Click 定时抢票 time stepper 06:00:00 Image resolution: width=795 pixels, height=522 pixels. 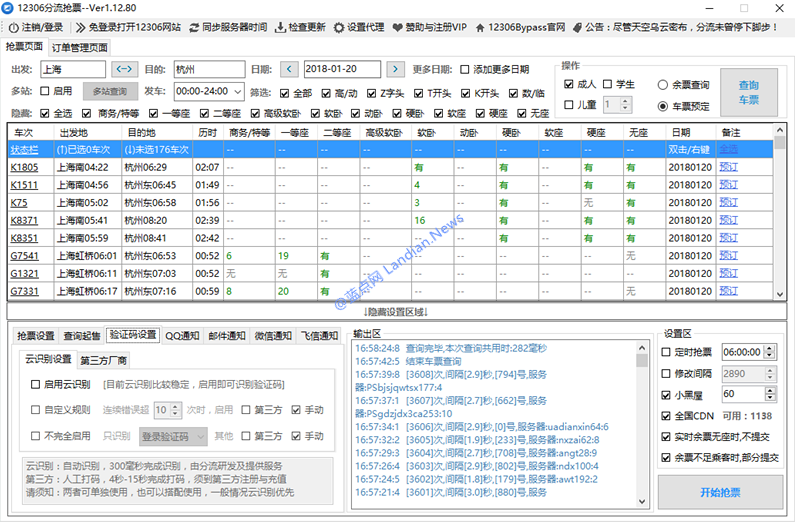tap(770, 352)
